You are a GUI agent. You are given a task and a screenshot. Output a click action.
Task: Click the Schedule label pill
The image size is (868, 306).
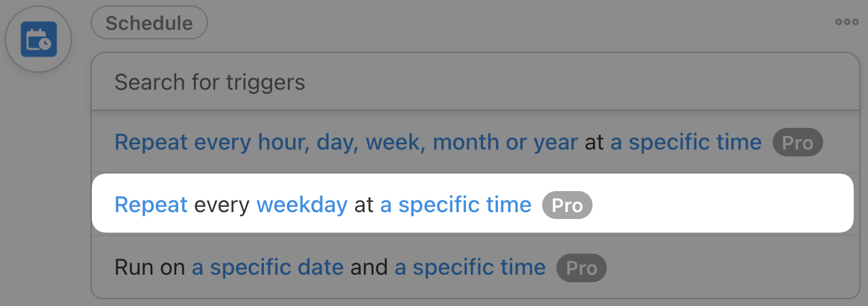coord(149,23)
